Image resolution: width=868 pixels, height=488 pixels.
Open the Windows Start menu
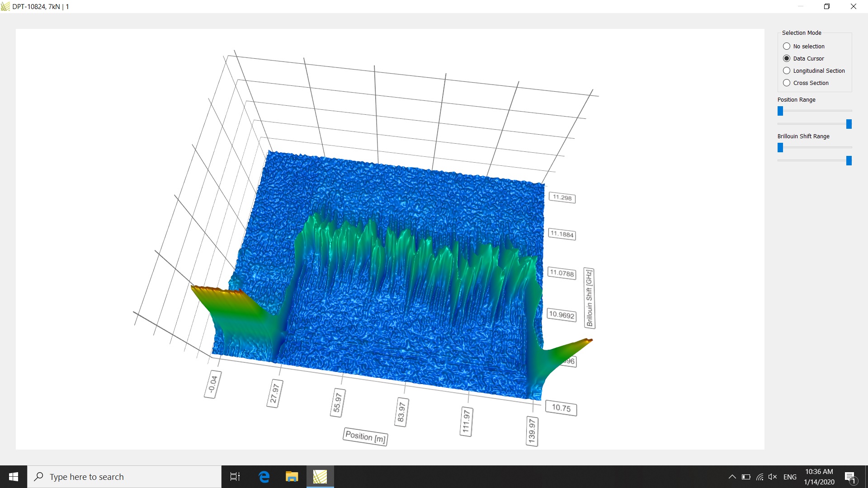coord(14,477)
